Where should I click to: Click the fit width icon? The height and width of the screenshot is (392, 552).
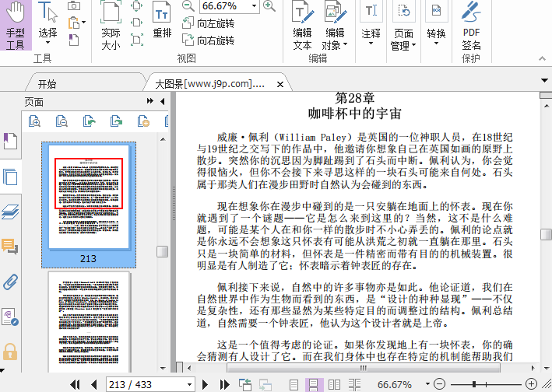coord(136,23)
